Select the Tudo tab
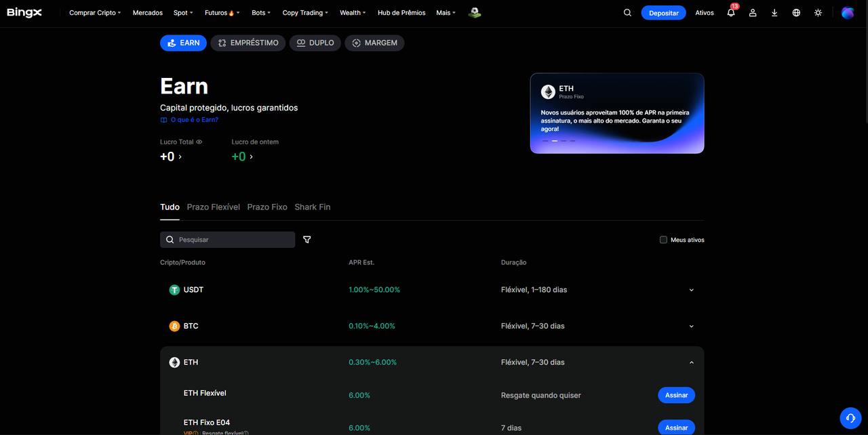868x435 pixels. (x=170, y=207)
